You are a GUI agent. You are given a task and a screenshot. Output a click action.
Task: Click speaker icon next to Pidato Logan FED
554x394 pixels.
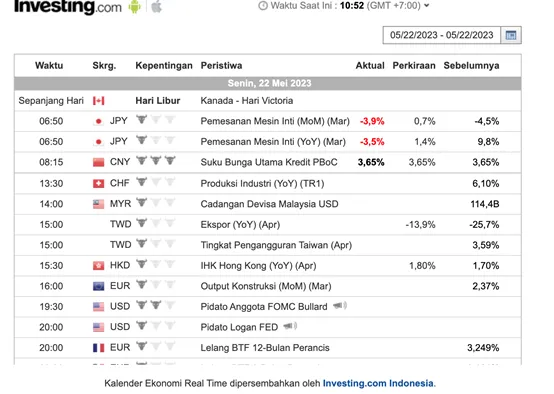click(x=290, y=326)
